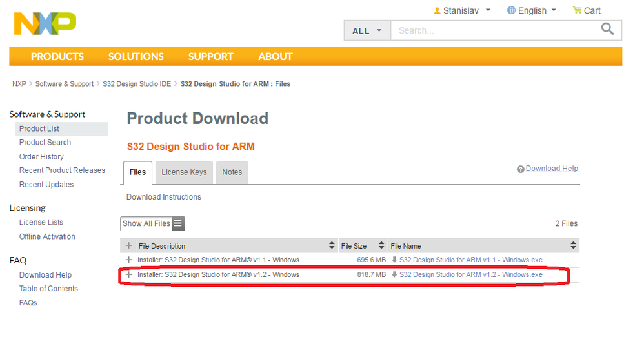Screen dimensions: 644x339
Task: Click the download icon for v1.1 file
Action: tap(394, 260)
